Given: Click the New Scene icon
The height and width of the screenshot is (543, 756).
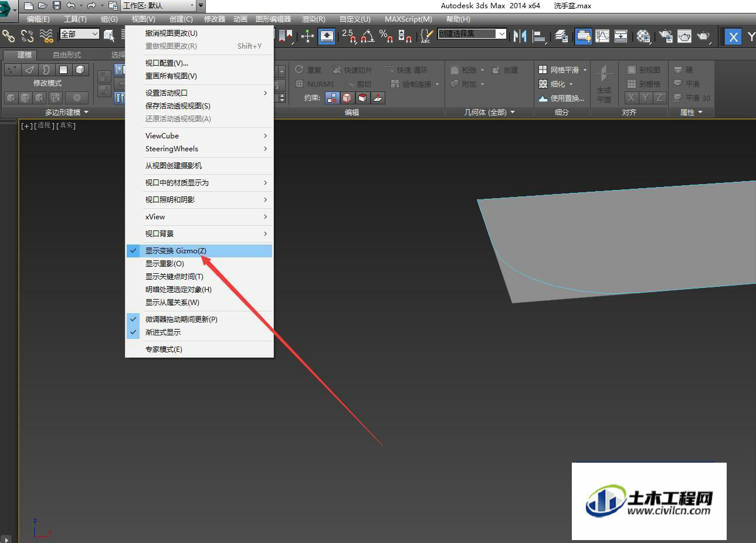Looking at the screenshot, I should point(28,5).
